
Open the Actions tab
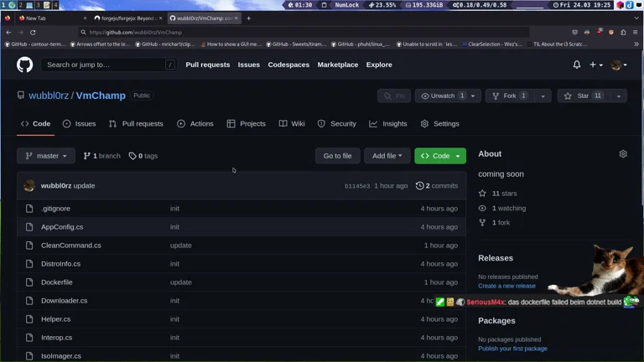click(195, 123)
